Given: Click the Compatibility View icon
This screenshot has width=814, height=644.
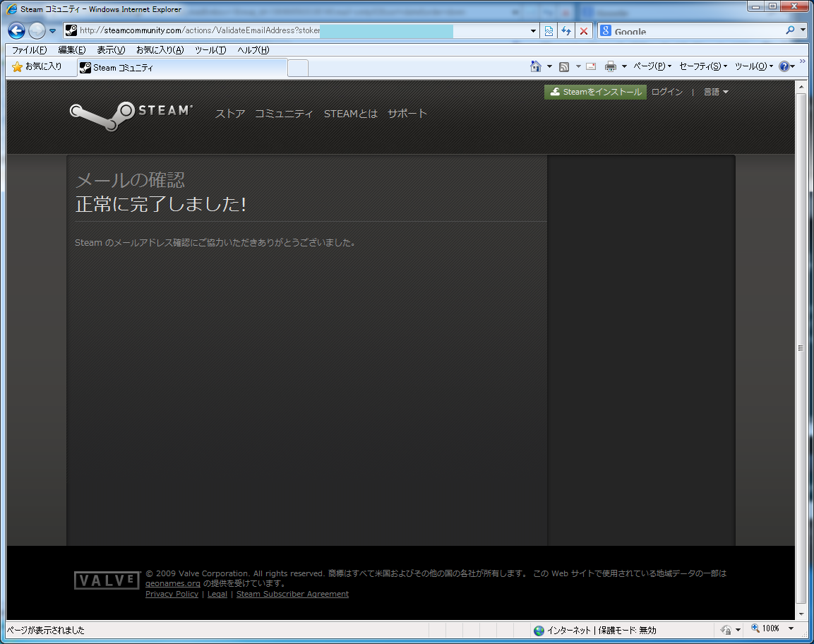Looking at the screenshot, I should pyautogui.click(x=549, y=31).
